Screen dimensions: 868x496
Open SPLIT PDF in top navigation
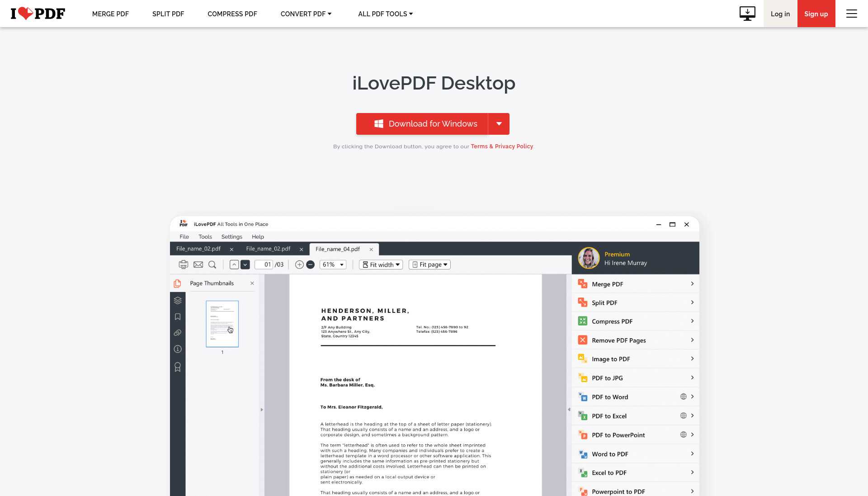[x=168, y=14]
